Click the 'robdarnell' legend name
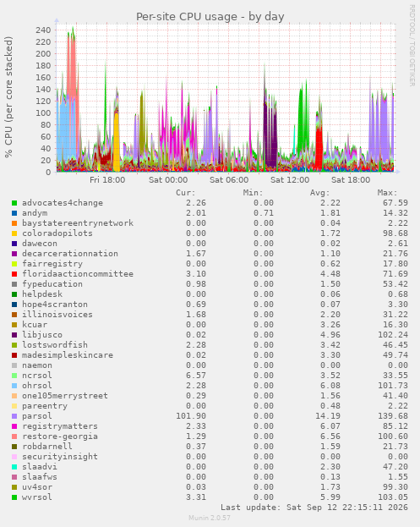This screenshot has height=527, width=420. tap(47, 447)
